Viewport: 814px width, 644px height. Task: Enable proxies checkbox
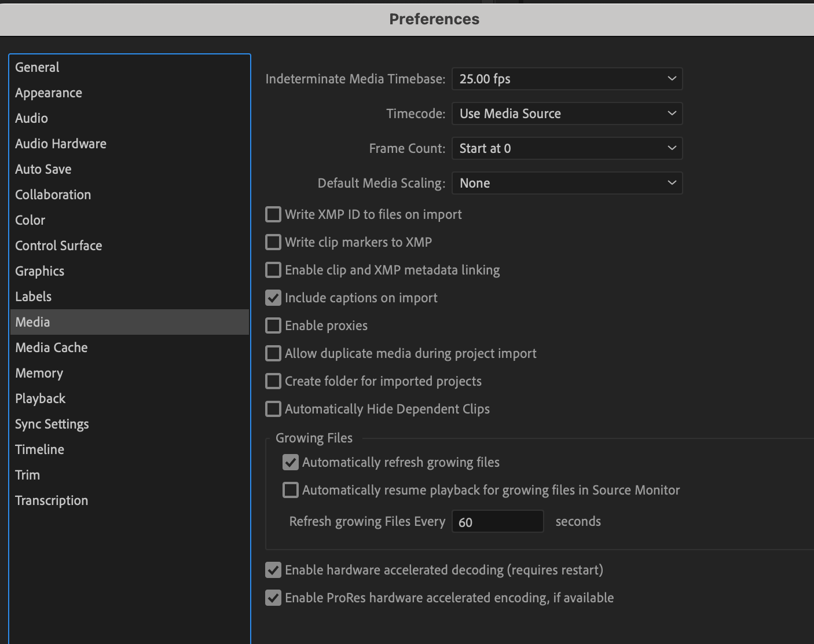coord(273,325)
